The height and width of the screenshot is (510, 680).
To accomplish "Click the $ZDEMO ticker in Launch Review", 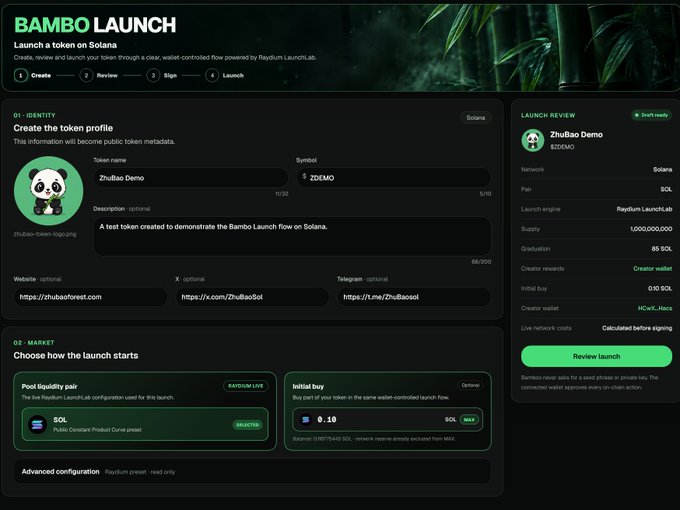I will (x=562, y=147).
